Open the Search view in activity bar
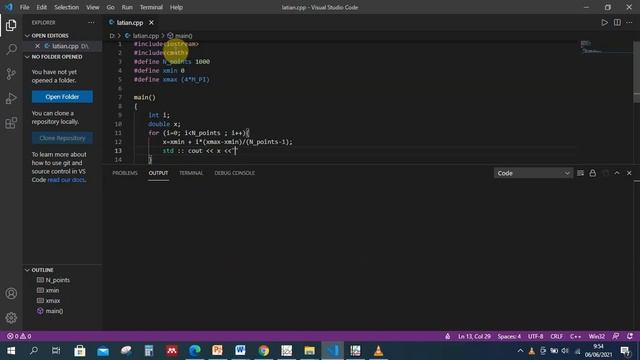The width and height of the screenshot is (640, 360). pyautogui.click(x=11, y=49)
